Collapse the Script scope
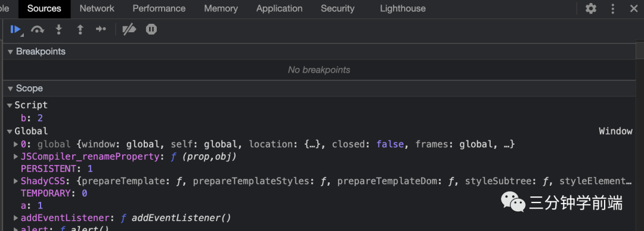644x231 pixels. (x=10, y=105)
